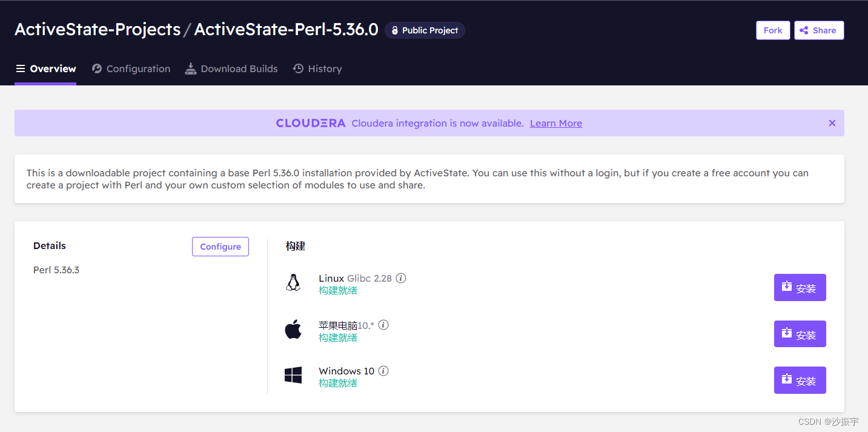
Task: Click the Linux Glibc 2.28 label
Action: click(x=356, y=278)
